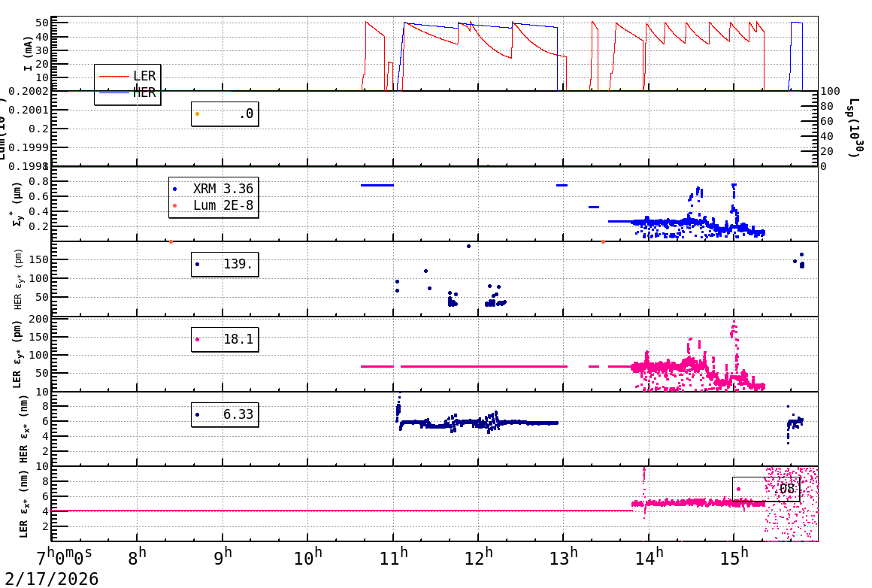Click the short XRM segment near 0.45 µm
The width and height of the screenshot is (872, 588).
click(x=594, y=207)
